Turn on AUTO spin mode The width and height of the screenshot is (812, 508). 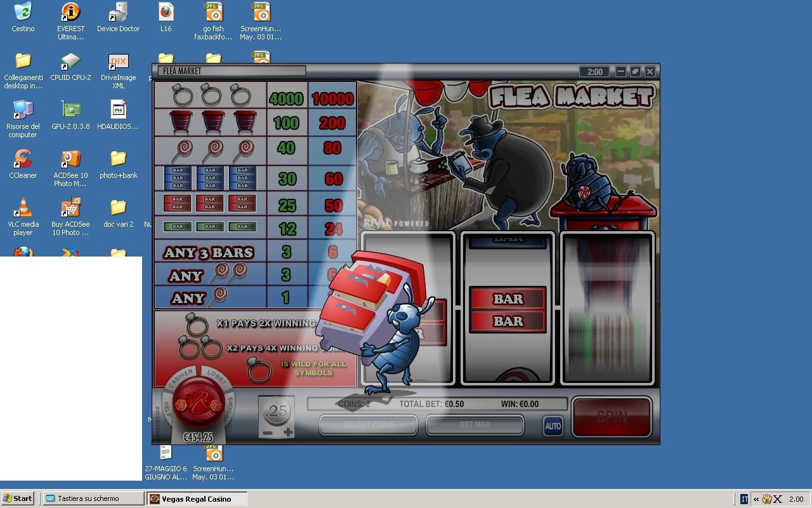coord(553,425)
